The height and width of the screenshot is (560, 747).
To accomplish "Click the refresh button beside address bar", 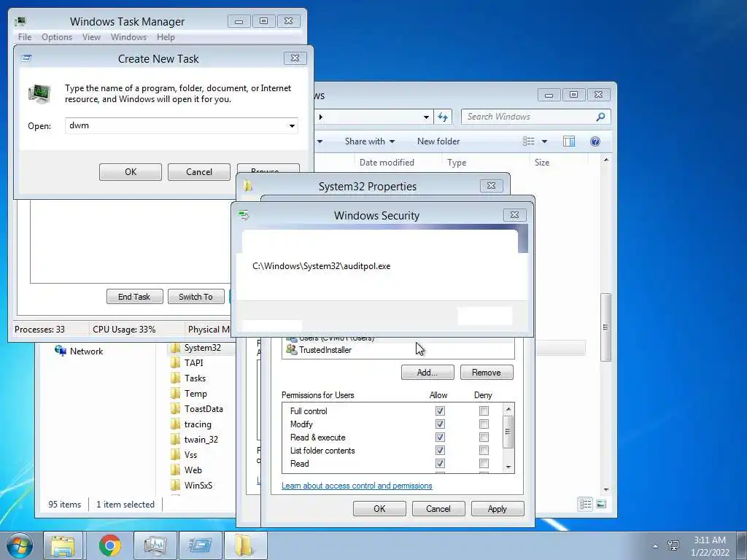I will [443, 117].
